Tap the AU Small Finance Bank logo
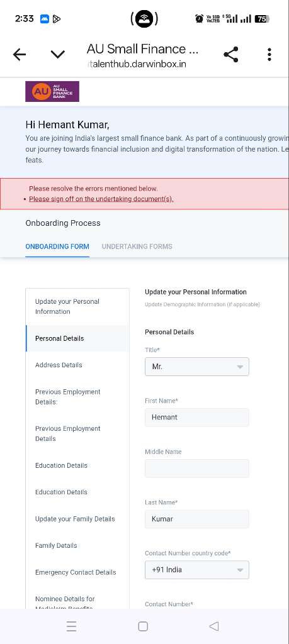The width and height of the screenshot is (289, 644). pos(52,91)
